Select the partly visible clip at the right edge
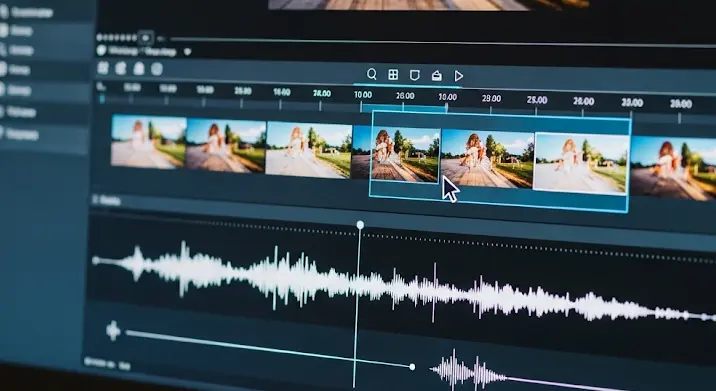Viewport: 716px width, 391px height. point(673,168)
